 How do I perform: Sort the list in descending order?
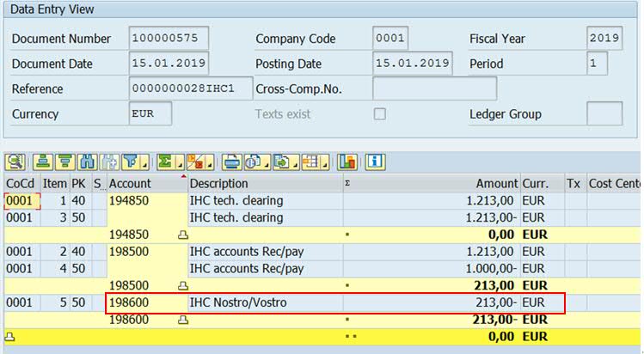click(x=62, y=162)
